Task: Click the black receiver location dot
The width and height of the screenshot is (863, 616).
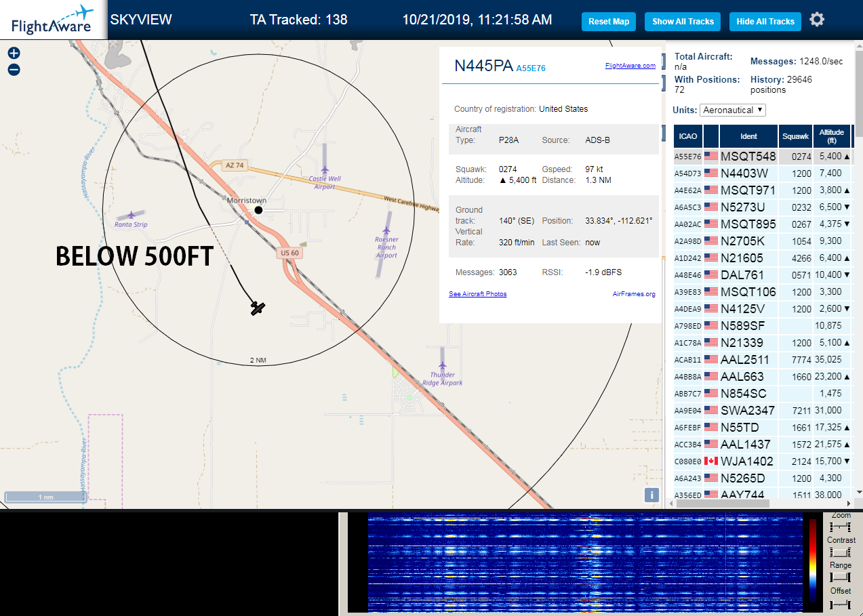Action: [x=258, y=210]
